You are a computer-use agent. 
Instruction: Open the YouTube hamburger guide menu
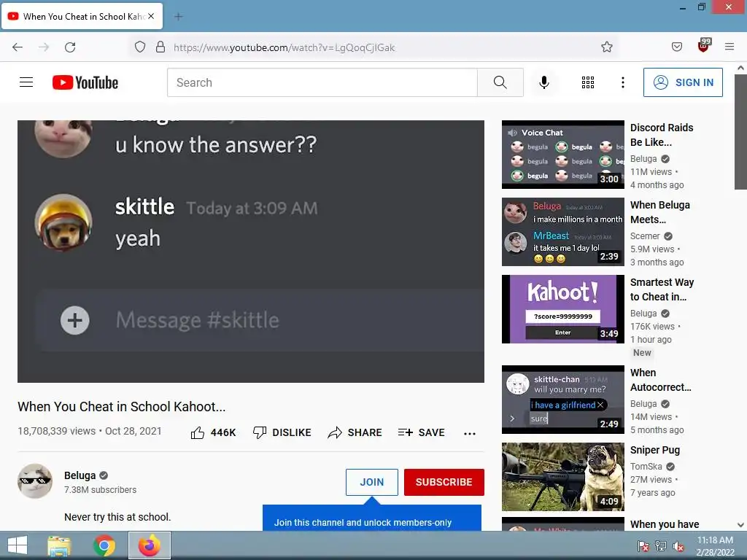click(26, 82)
